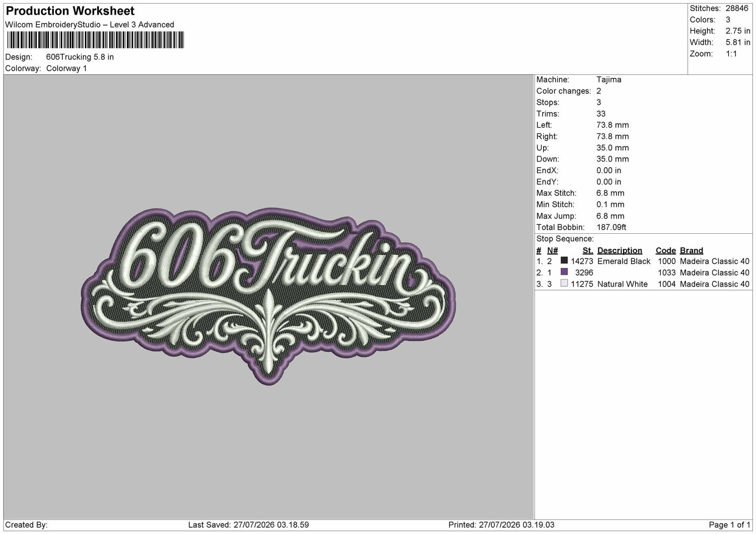Screen dimensions: 756x534
Task: Click the Natural White description text
Action: (622, 284)
